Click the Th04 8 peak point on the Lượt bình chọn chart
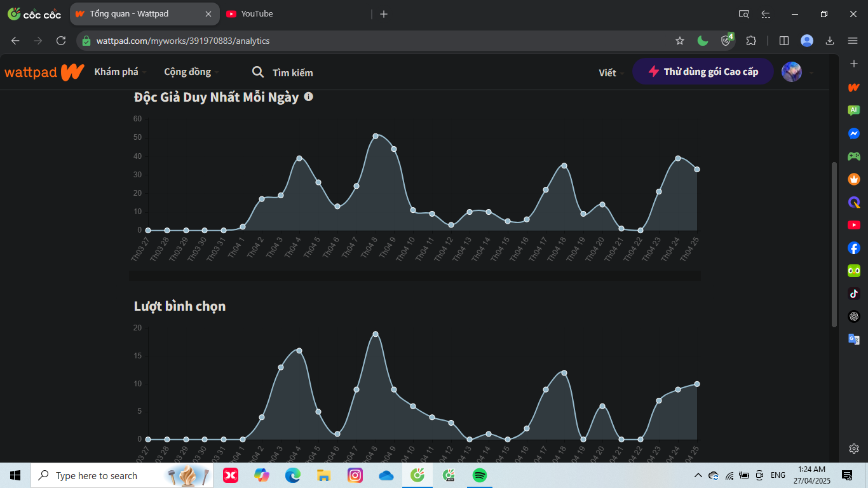Image resolution: width=868 pixels, height=488 pixels. [376, 334]
